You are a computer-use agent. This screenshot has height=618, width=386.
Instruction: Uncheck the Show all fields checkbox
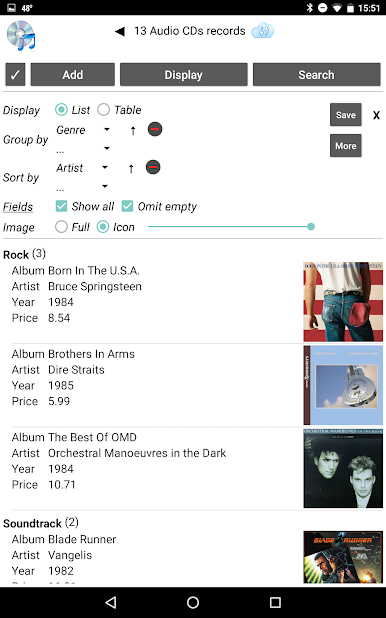(x=62, y=206)
